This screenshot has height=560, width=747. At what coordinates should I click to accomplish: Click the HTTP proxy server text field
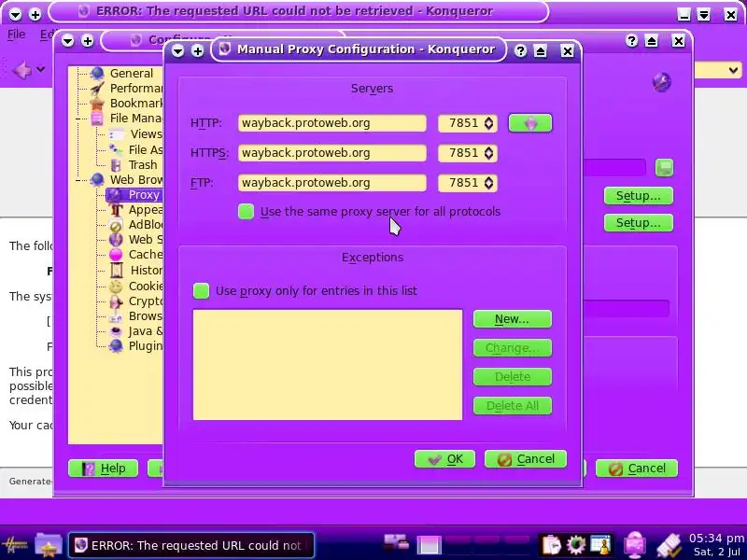[x=332, y=123]
